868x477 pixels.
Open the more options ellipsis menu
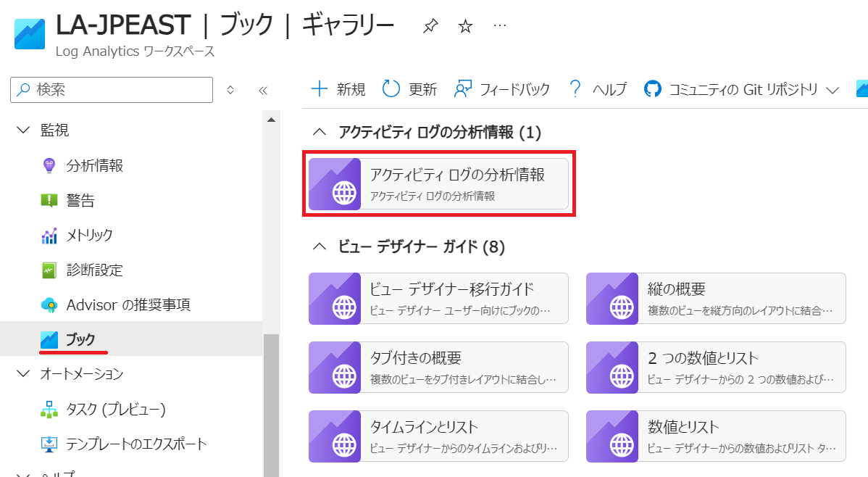pos(499,25)
